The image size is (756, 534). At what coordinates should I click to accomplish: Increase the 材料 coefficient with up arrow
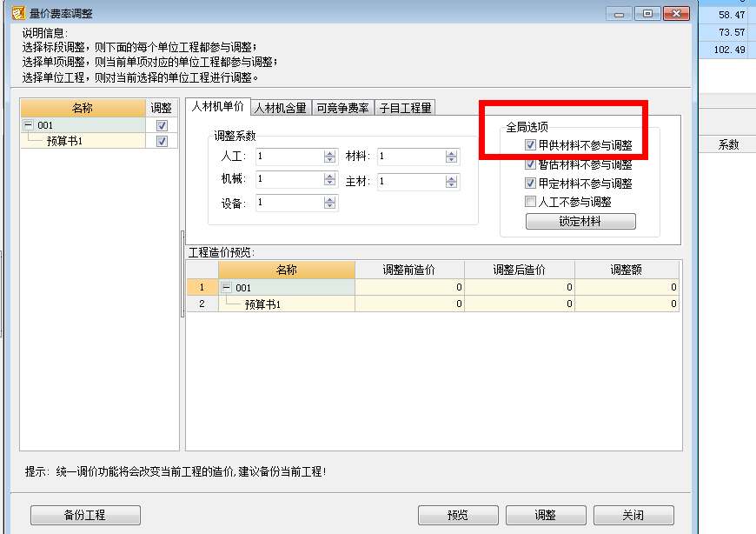451,153
